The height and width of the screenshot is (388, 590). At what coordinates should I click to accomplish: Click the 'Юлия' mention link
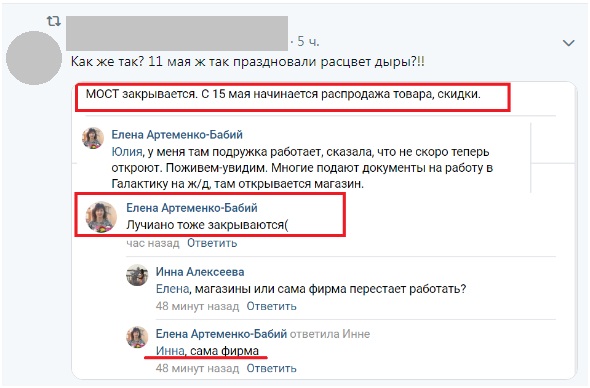pyautogui.click(x=127, y=152)
